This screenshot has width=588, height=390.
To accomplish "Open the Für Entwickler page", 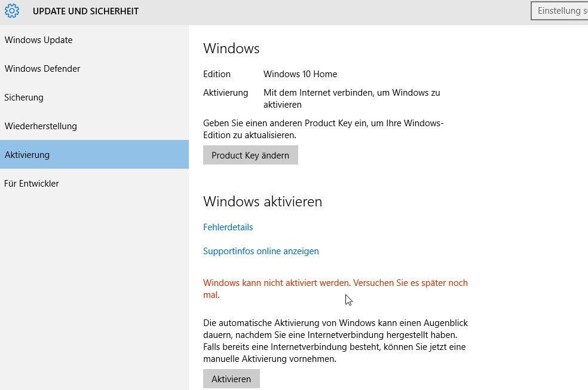I will coord(32,184).
